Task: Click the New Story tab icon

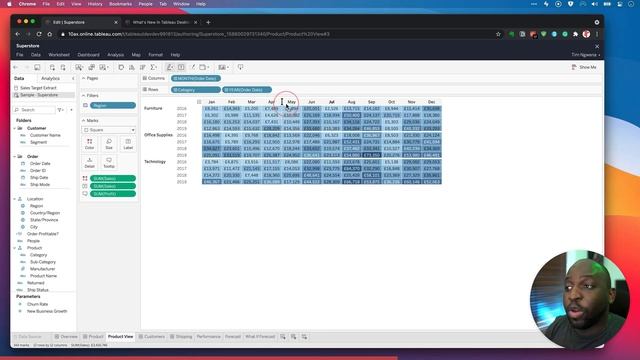Action: (x=304, y=337)
